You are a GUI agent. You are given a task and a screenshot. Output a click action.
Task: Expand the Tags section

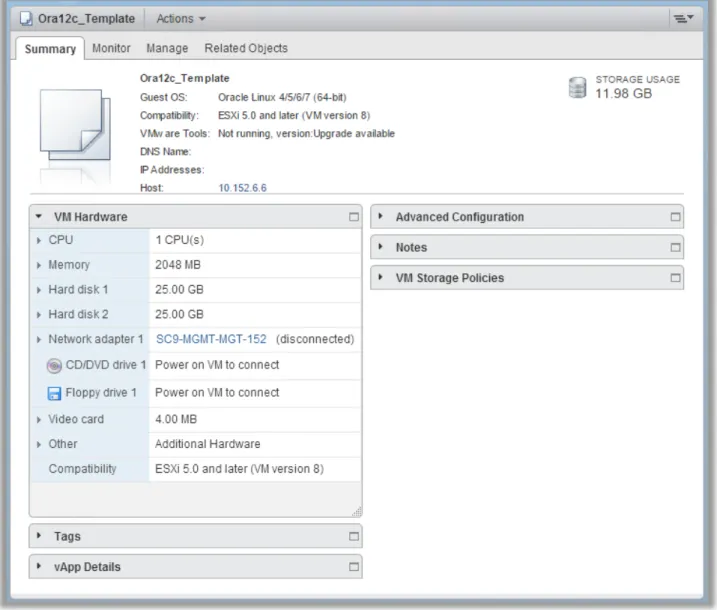[x=39, y=535]
